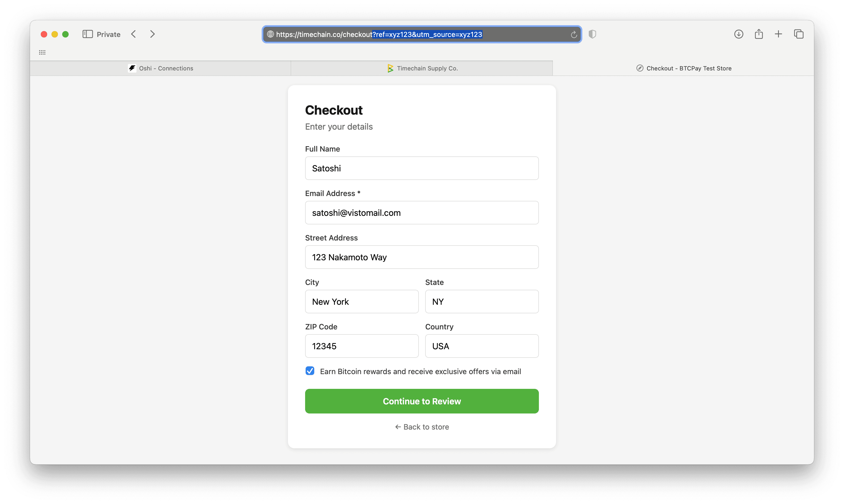Open a new tab with the plus icon
Viewport: 844px width, 504px height.
coord(778,34)
